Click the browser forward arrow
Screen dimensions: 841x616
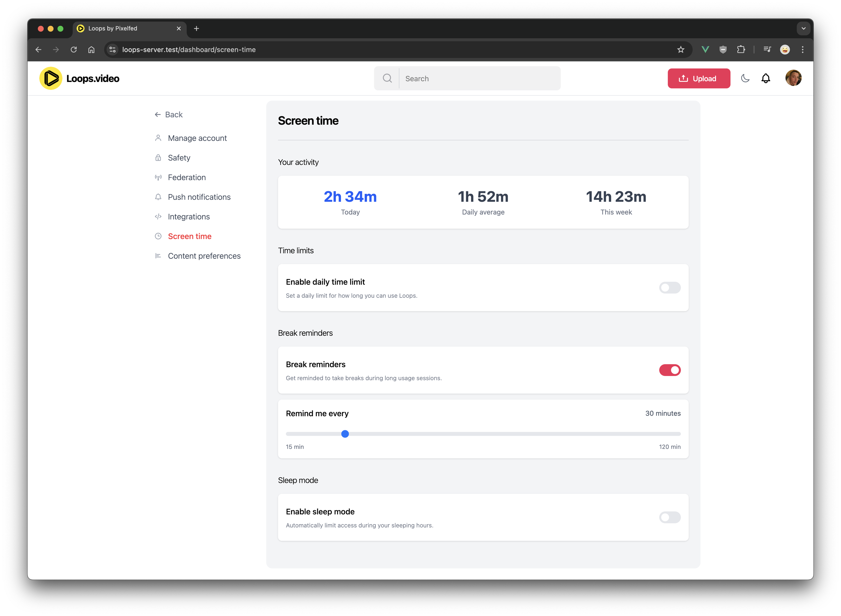(56, 50)
